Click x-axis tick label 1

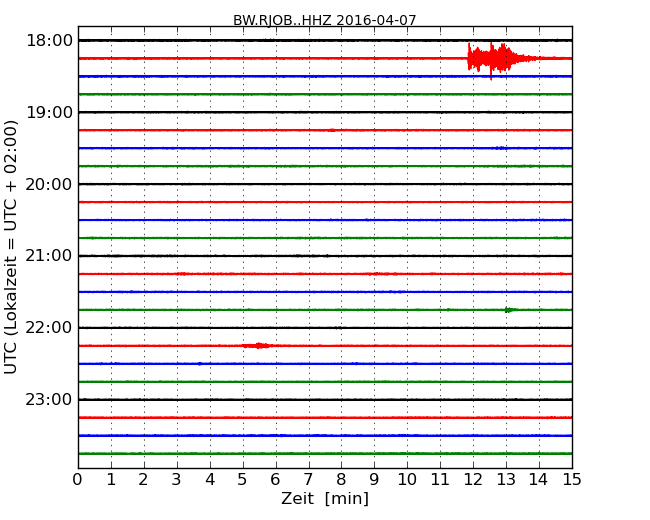111,480
